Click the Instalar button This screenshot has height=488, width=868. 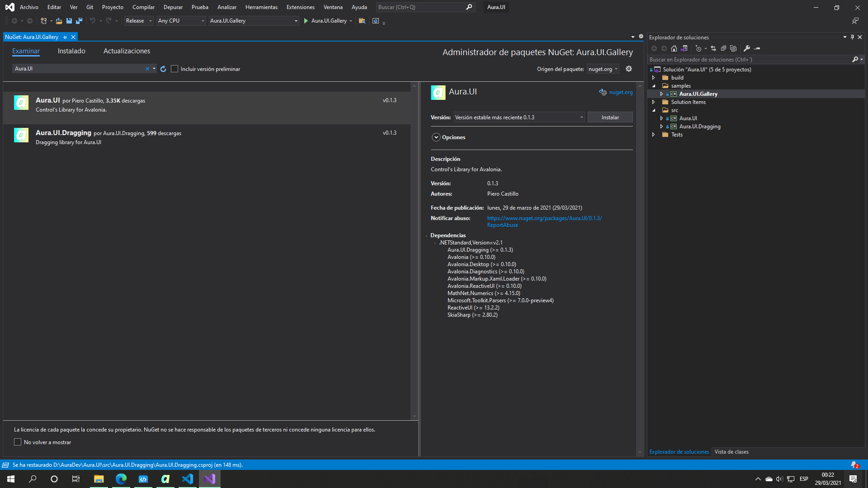click(x=610, y=117)
